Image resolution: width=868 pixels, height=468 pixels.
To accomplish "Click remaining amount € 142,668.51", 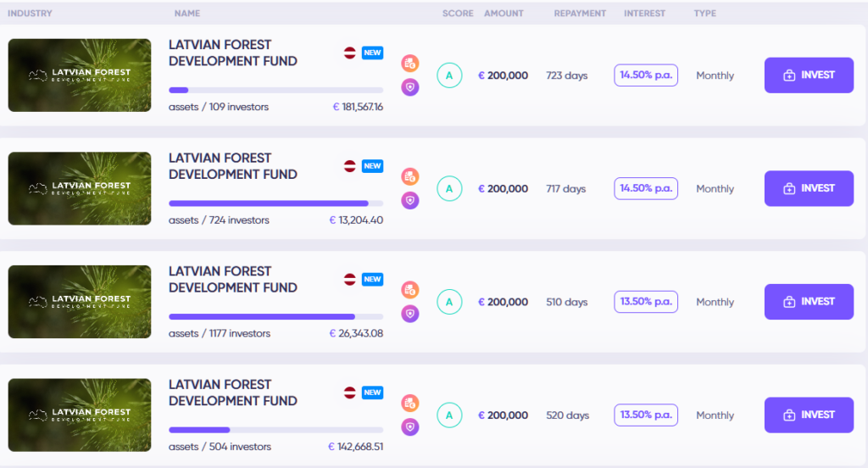I will coord(355,447).
